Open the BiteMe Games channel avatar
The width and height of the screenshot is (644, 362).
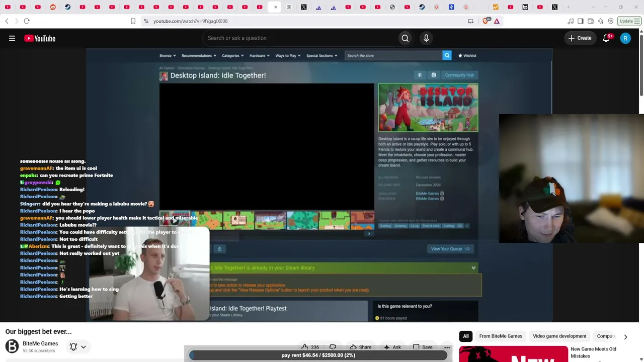(x=12, y=346)
